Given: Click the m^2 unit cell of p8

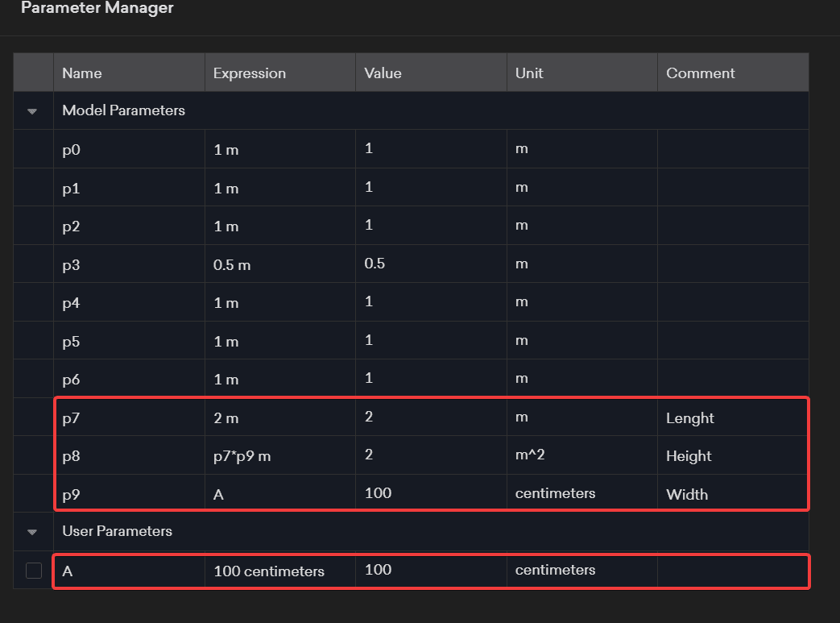Looking at the screenshot, I should coord(532,456).
